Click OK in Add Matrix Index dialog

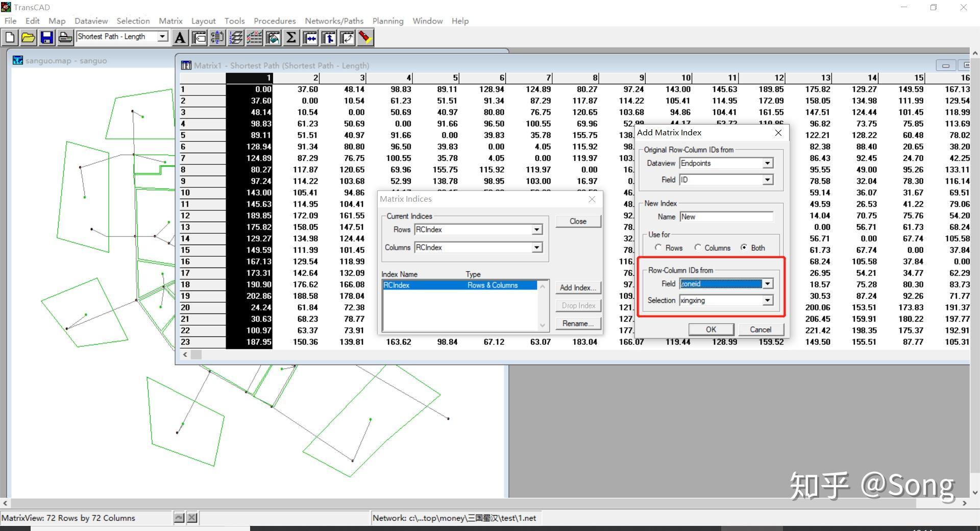pyautogui.click(x=710, y=330)
